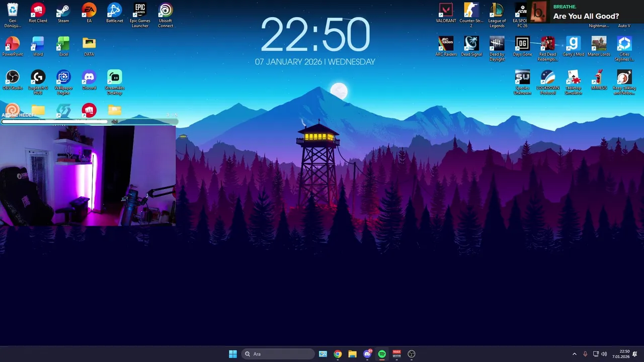Select the Counter-Strike 2 icon

(471, 16)
